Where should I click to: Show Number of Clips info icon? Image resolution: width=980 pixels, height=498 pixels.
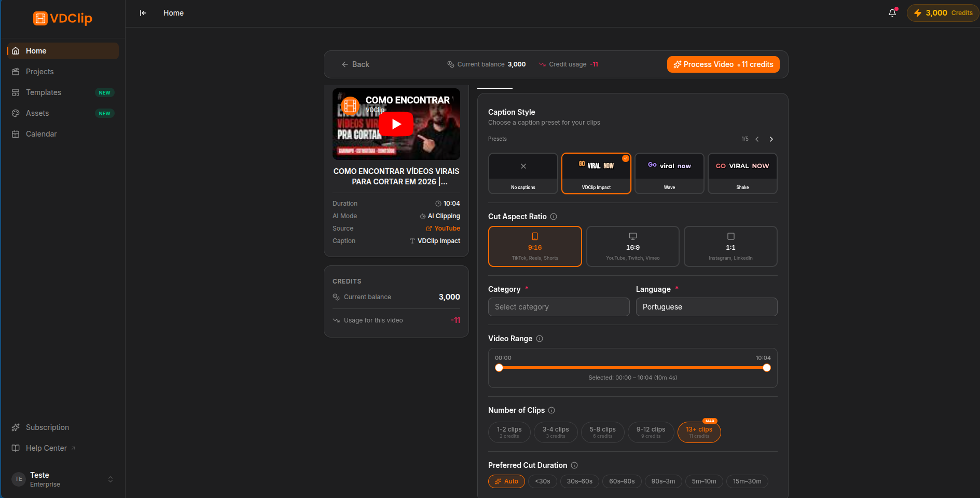click(551, 410)
